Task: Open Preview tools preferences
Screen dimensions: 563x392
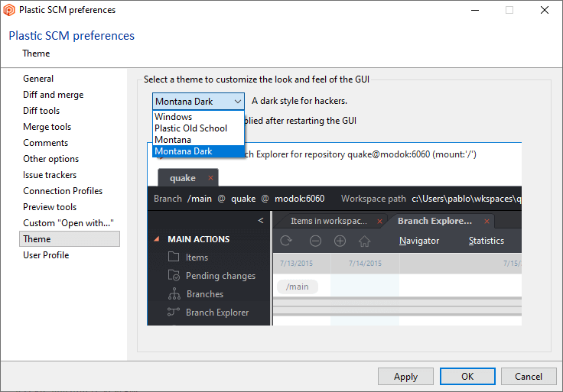Action: 50,207
